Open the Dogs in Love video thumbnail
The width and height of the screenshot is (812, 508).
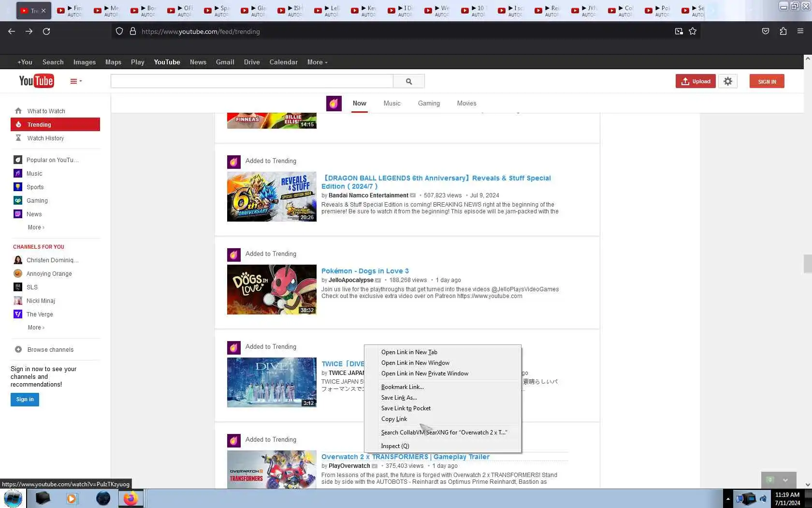coord(272,290)
